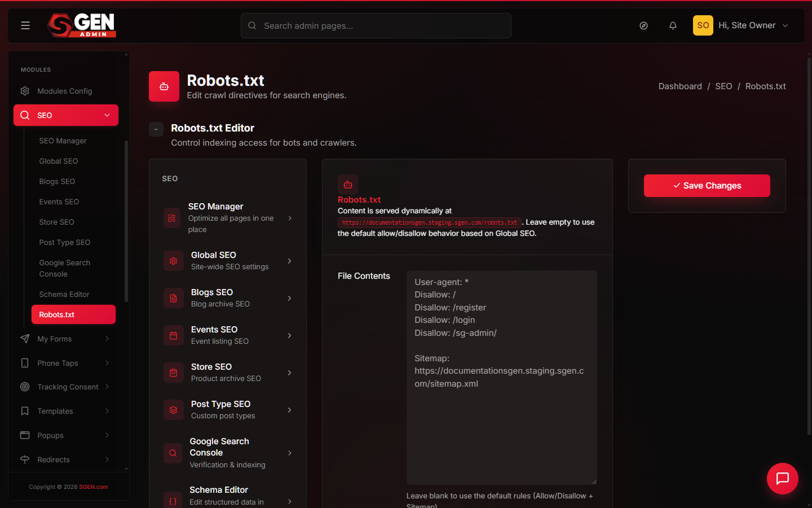Open Google Search Console card arrow

tap(290, 453)
